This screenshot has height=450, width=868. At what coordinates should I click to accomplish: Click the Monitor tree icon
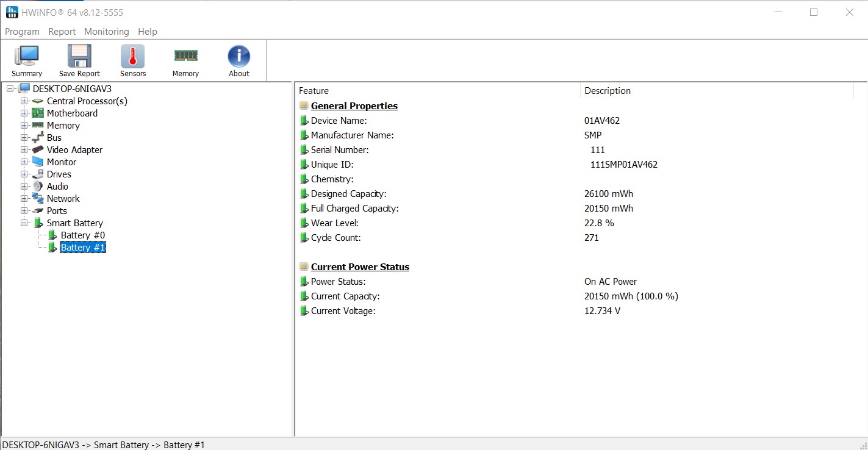(38, 162)
